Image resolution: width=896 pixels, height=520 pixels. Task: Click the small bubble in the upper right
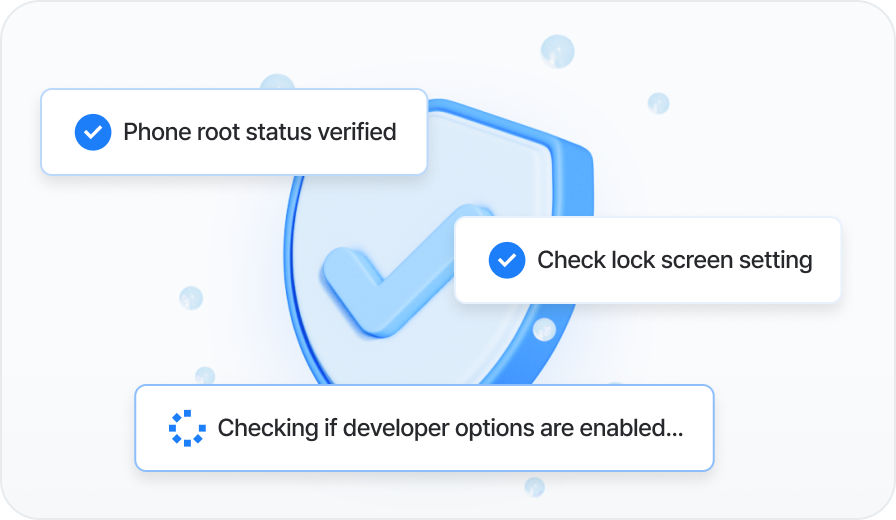pyautogui.click(x=658, y=102)
